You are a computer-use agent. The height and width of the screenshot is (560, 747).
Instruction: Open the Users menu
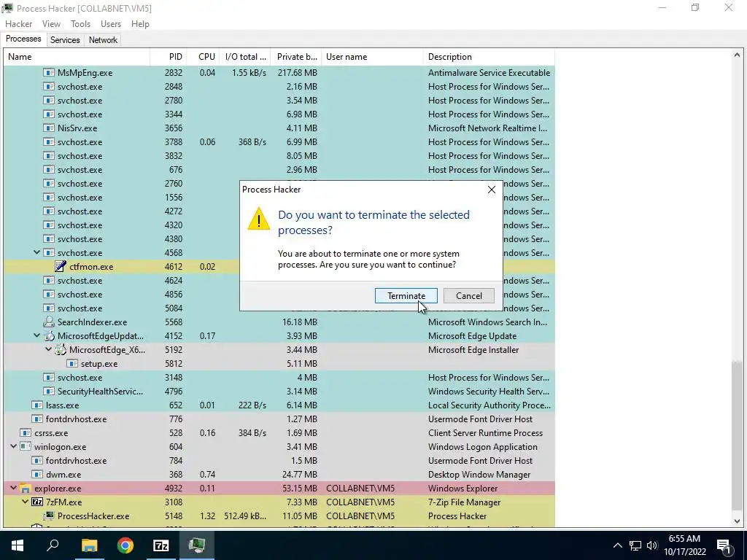111,24
